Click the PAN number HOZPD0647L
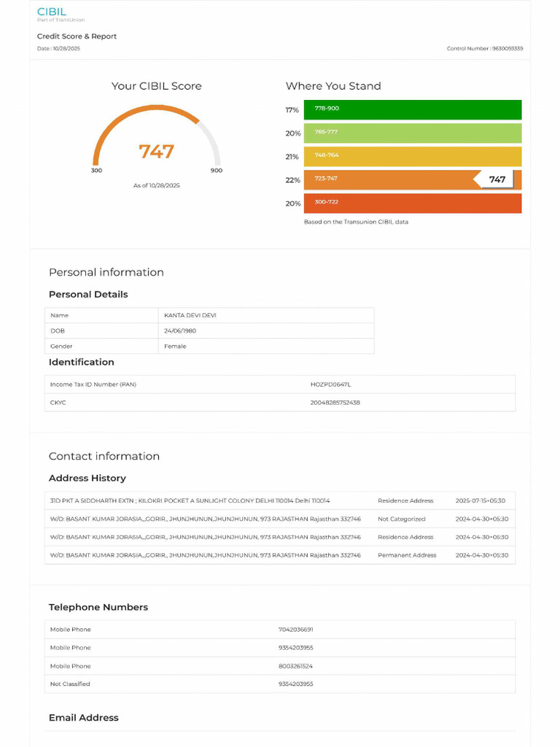This screenshot has width=560, height=747. coord(330,384)
